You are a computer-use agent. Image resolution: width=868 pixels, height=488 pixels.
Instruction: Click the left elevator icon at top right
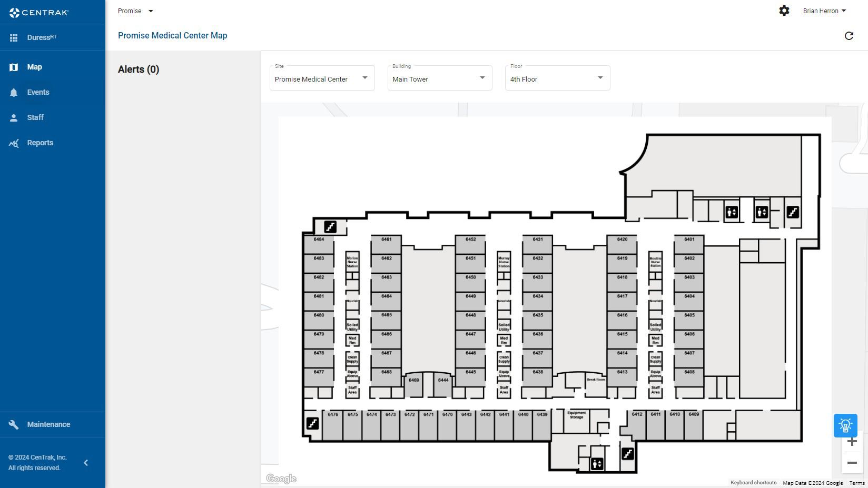731,212
